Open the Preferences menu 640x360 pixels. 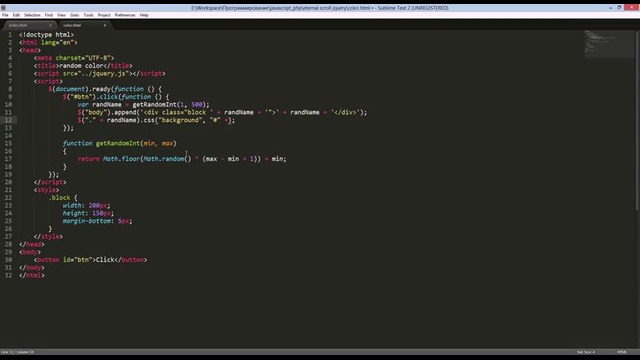[125, 15]
